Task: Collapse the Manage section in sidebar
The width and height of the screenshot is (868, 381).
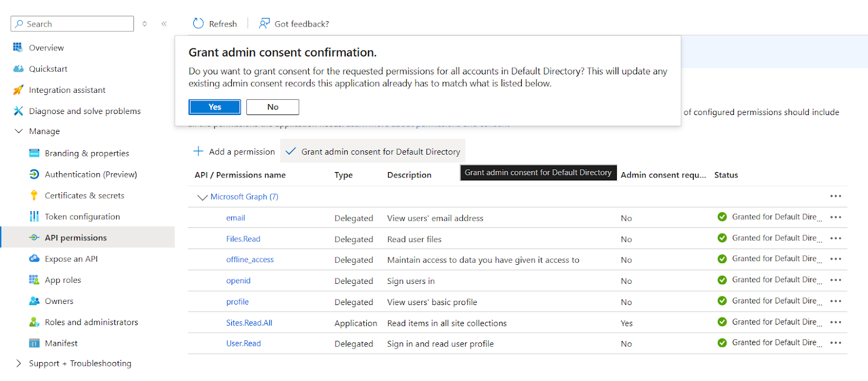Action: point(19,131)
